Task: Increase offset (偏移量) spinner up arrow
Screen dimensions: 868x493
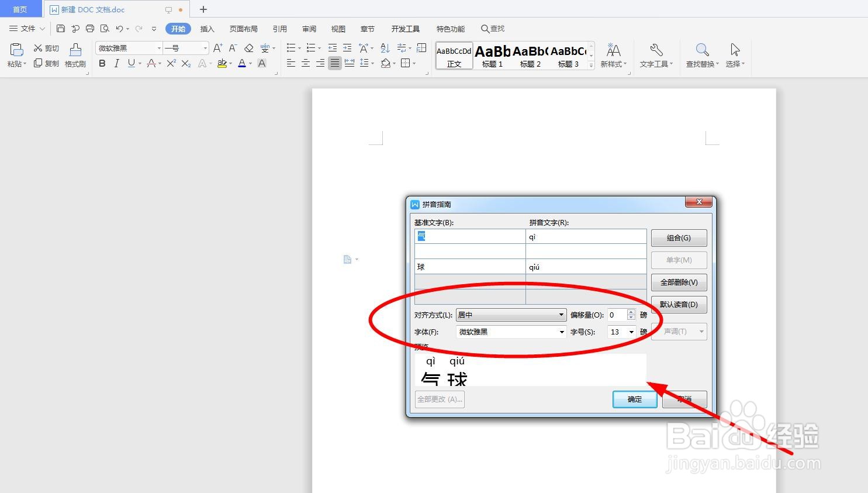Action: (x=631, y=312)
